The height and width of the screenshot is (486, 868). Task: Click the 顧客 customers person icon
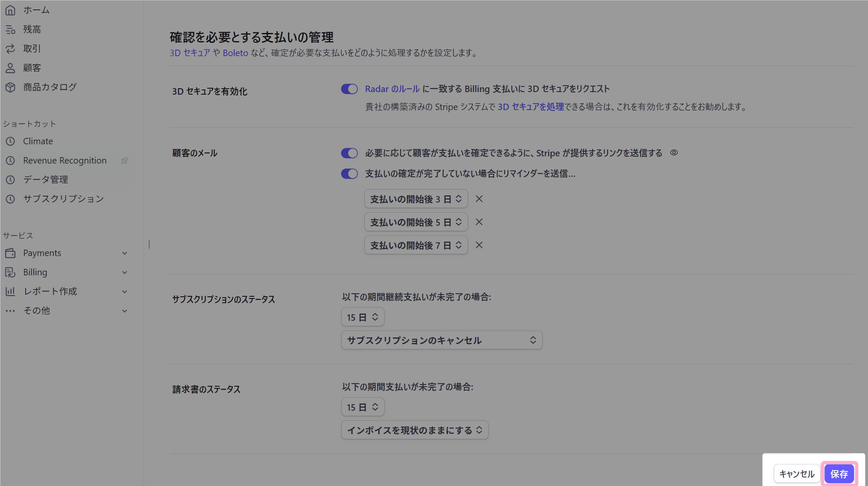point(10,68)
